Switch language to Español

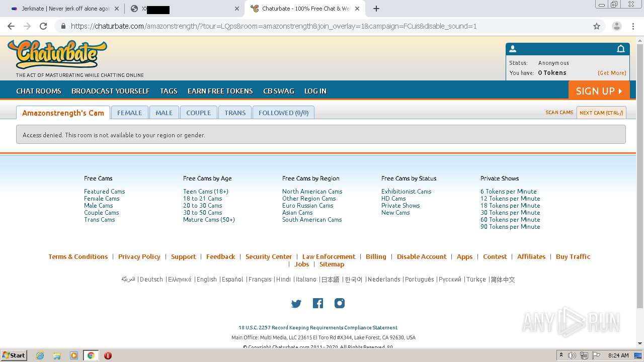coord(232,280)
